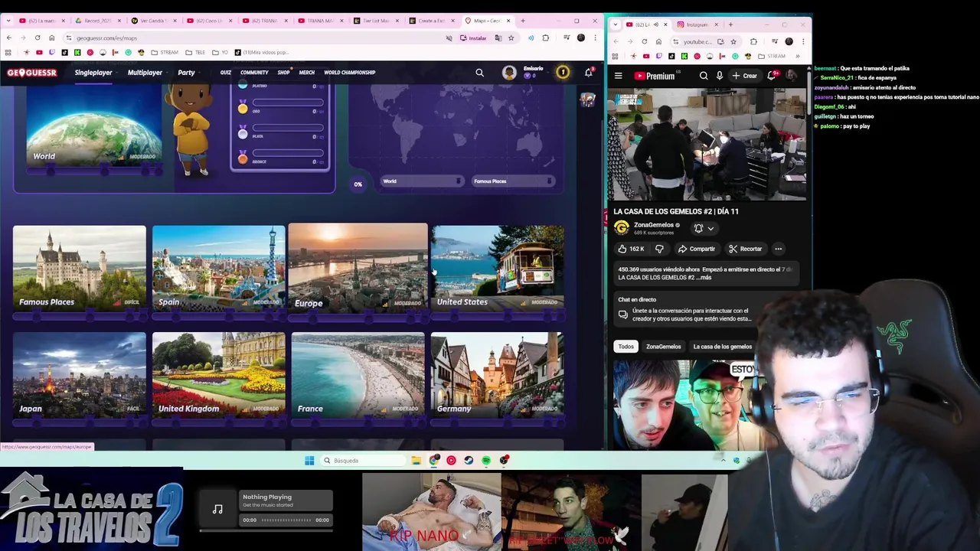The image size is (980, 551).
Task: Open Windows Start menu
Action: pos(309,461)
